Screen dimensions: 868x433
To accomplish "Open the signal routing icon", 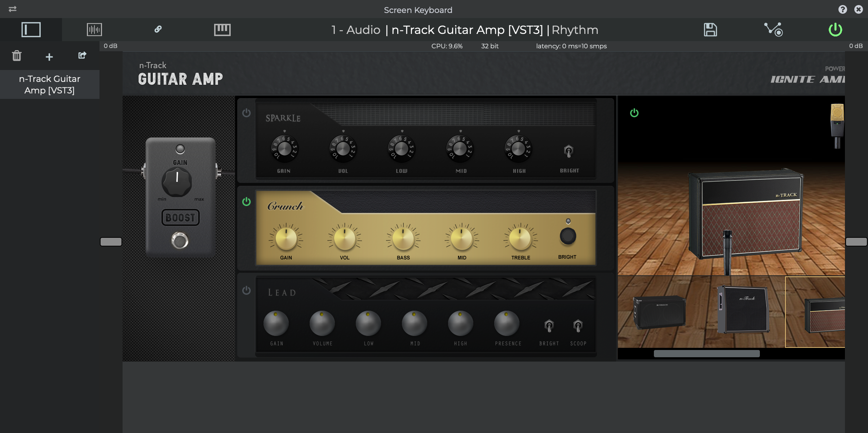I will click(773, 30).
